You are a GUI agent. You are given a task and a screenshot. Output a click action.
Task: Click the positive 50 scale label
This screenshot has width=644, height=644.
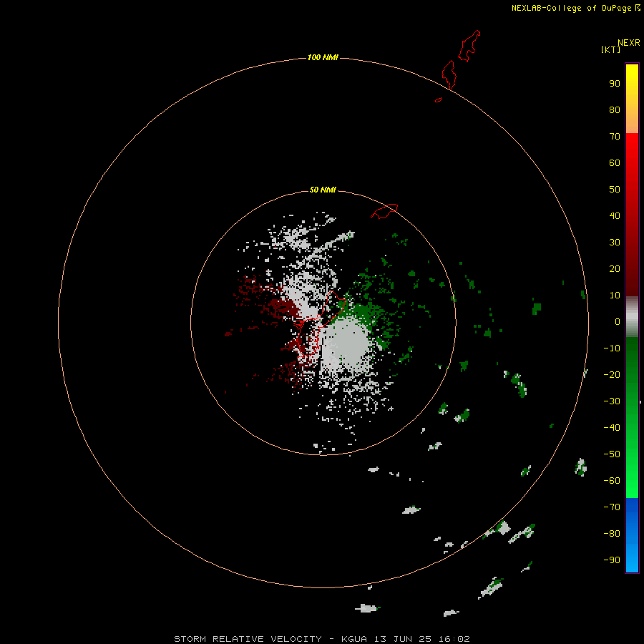point(615,190)
